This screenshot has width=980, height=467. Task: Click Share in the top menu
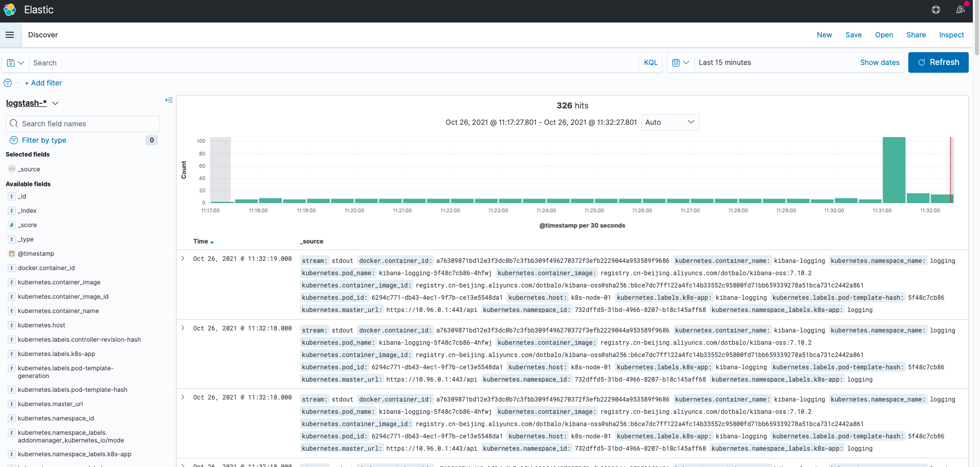(x=916, y=35)
